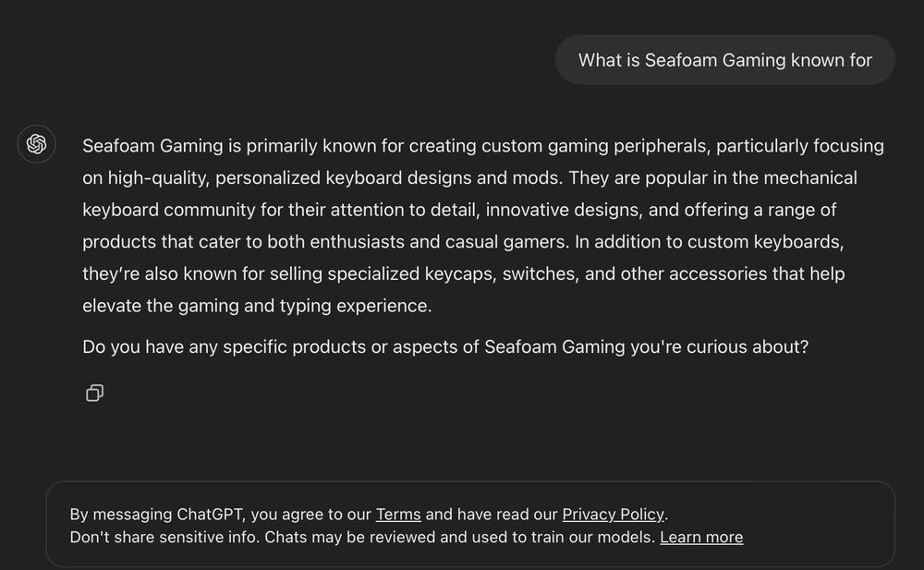Click the ChatGPT logo avatar
This screenshot has width=924, height=570.
[x=36, y=144]
